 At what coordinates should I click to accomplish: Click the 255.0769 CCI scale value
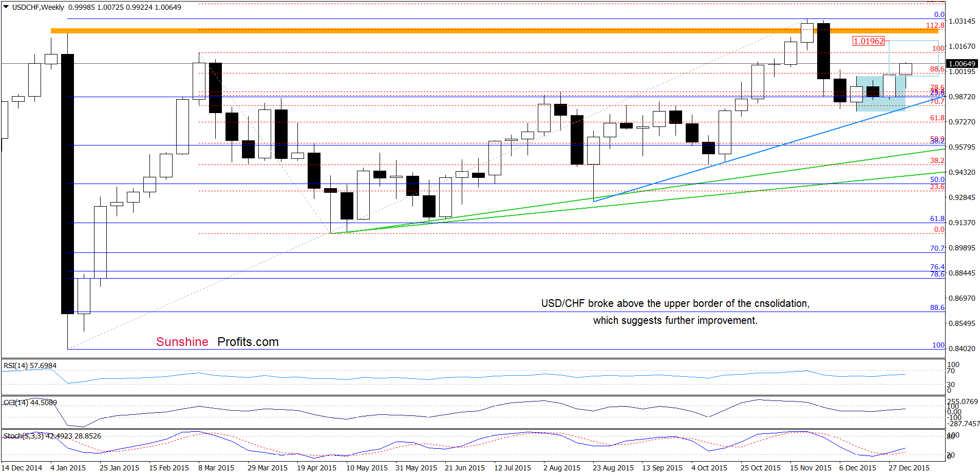[963, 401]
